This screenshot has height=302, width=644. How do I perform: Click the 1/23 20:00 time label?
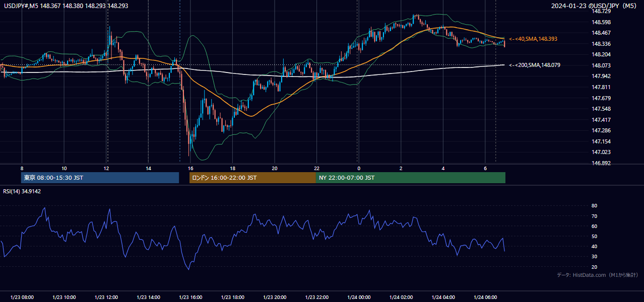pyautogui.click(x=275, y=297)
